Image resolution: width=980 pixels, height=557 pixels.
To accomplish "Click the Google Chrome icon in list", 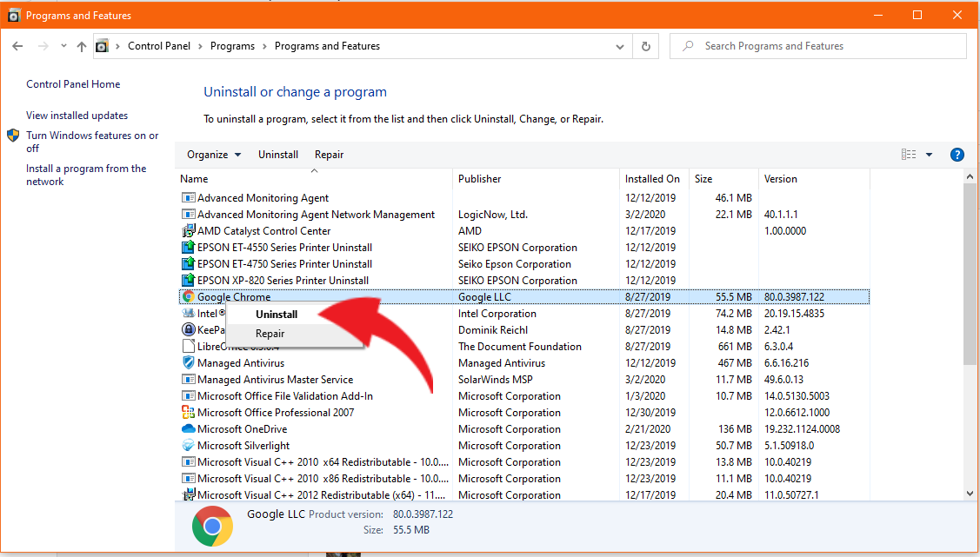I will pos(189,297).
